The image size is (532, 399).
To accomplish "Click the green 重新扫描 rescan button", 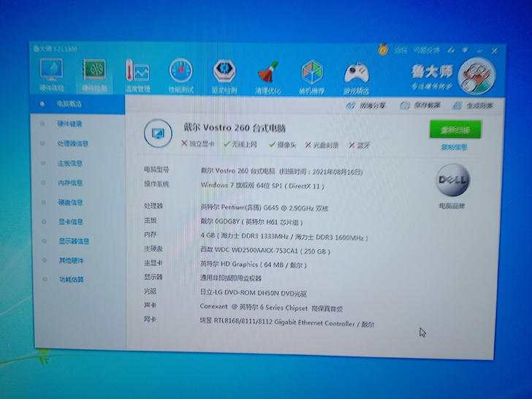I will pyautogui.click(x=455, y=129).
